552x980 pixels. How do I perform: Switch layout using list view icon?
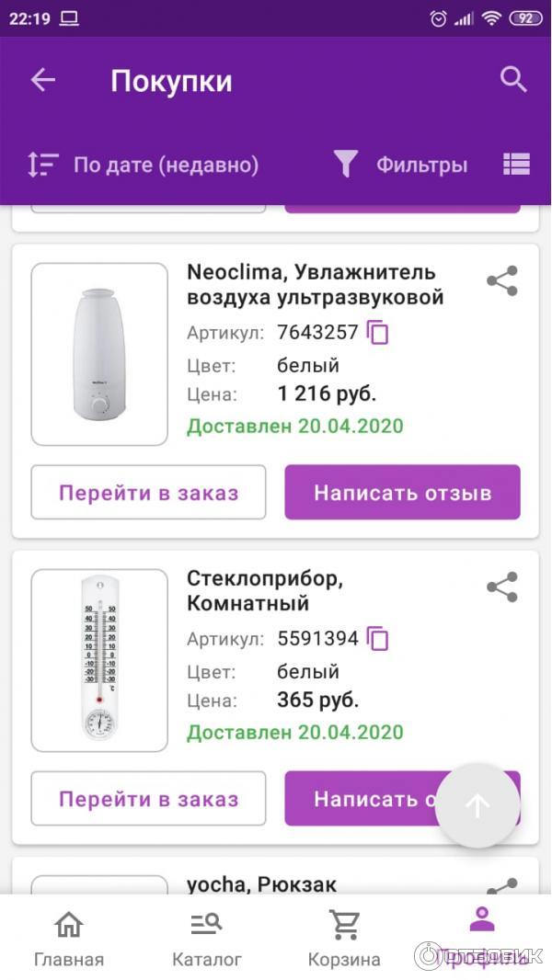coord(517,165)
